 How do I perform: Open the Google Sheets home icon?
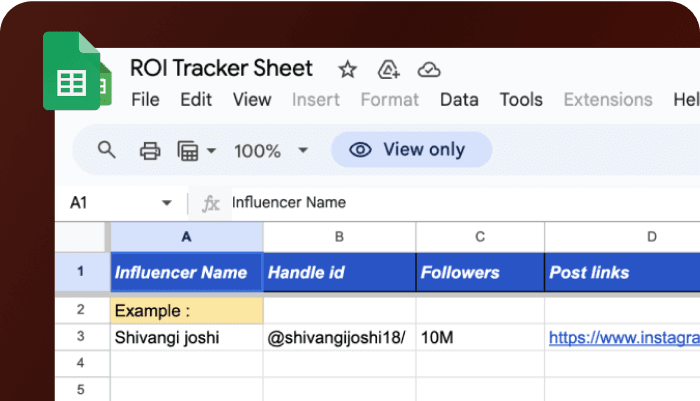pyautogui.click(x=72, y=71)
